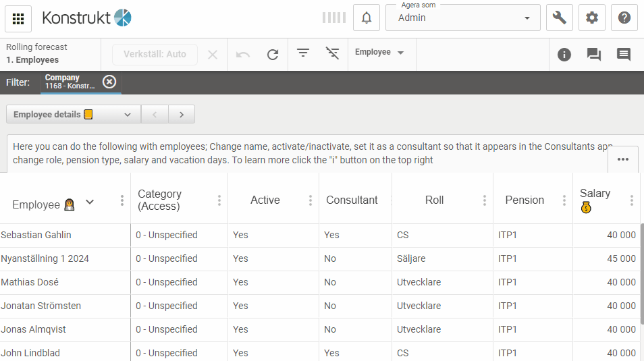Open the info "i" button

pos(564,55)
